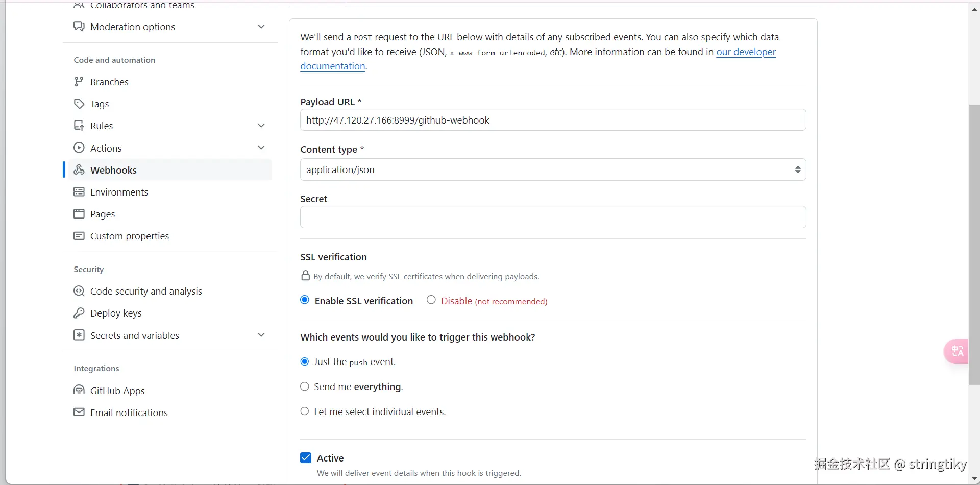This screenshot has width=980, height=485.
Task: Click the Tags label icon
Action: click(x=79, y=104)
